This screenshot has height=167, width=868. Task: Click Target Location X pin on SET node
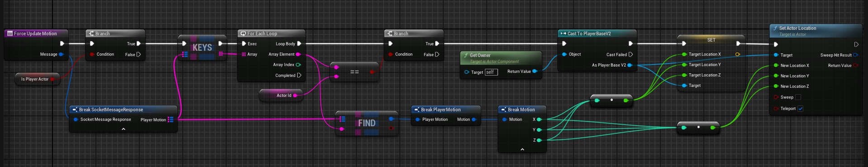tap(684, 54)
